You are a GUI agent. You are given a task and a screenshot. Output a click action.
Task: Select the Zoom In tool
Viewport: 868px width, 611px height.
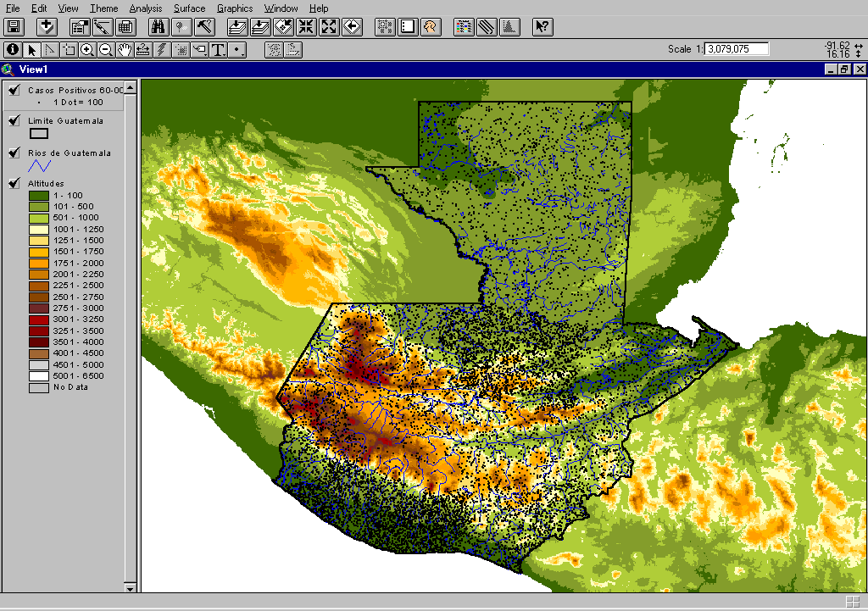click(87, 50)
